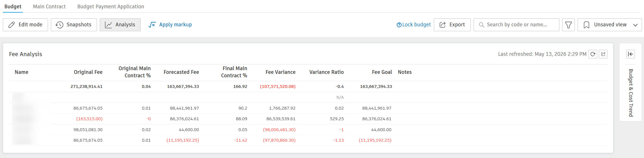Select forecasted fee (11,195,192.25) cell
The width and height of the screenshot is (644, 158).
183,140
